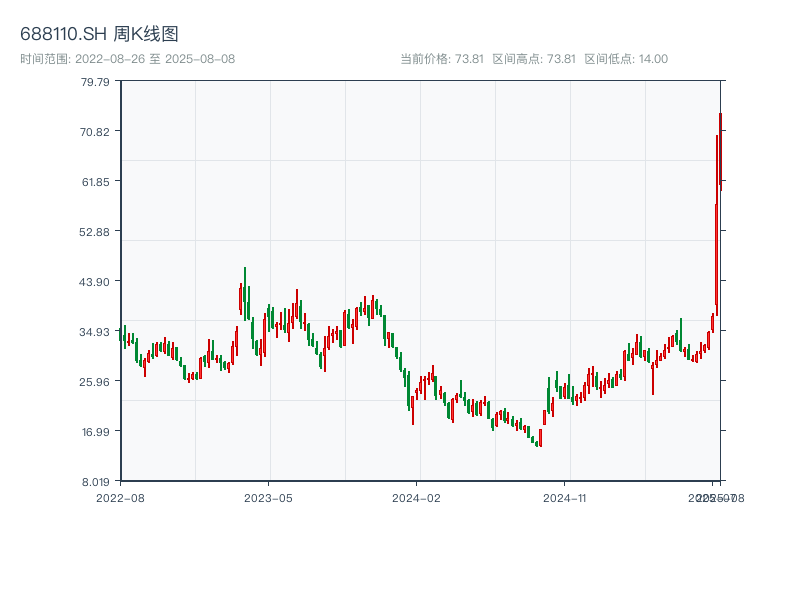This screenshot has width=800, height=600.
Task: Click the 2024-02 x-axis date label
Action: tap(417, 497)
